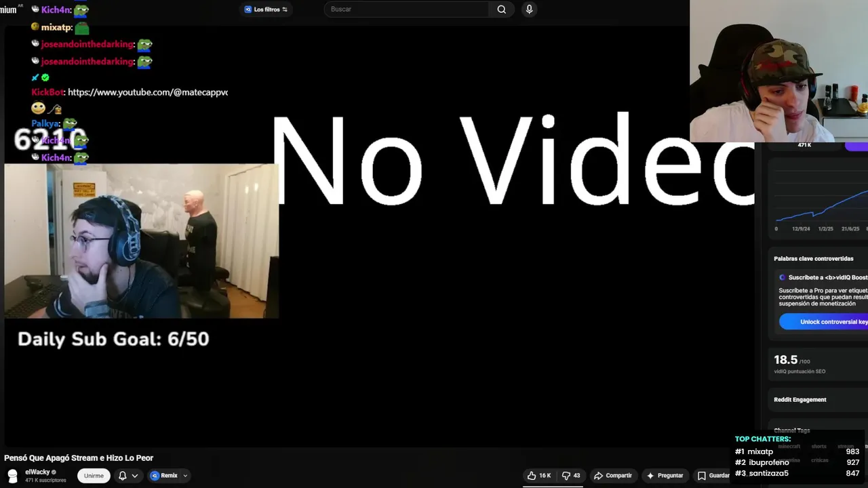Screen dimensions: 868x488
Task: Dislike the video with thumbs down
Action: pos(571,476)
